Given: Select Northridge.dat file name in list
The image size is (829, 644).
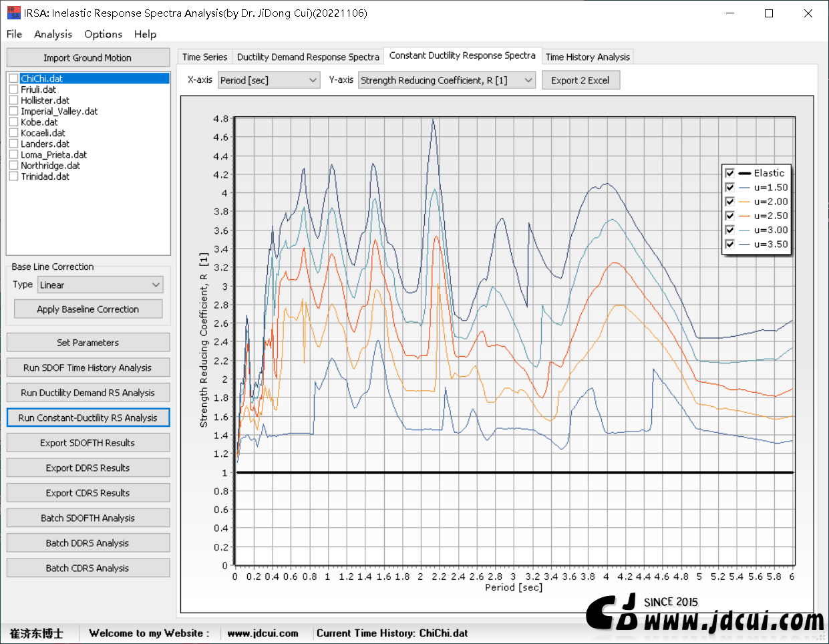Looking at the screenshot, I should coord(50,166).
